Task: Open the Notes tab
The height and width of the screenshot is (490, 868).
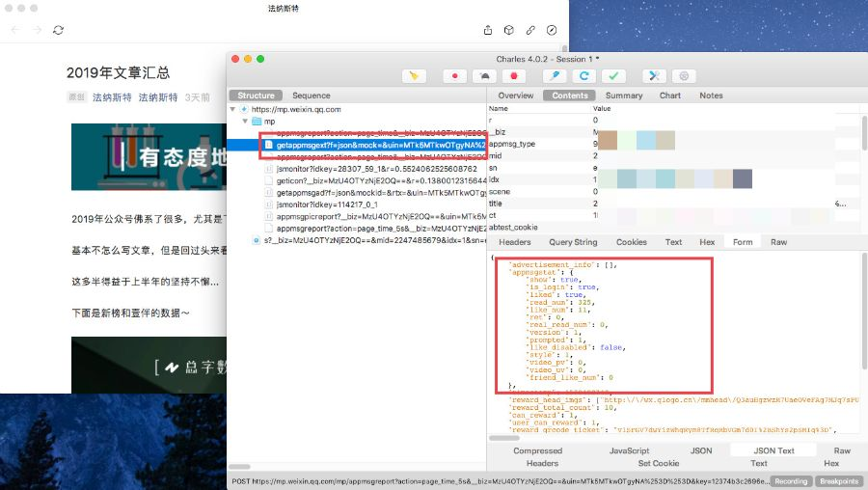Action: (711, 95)
